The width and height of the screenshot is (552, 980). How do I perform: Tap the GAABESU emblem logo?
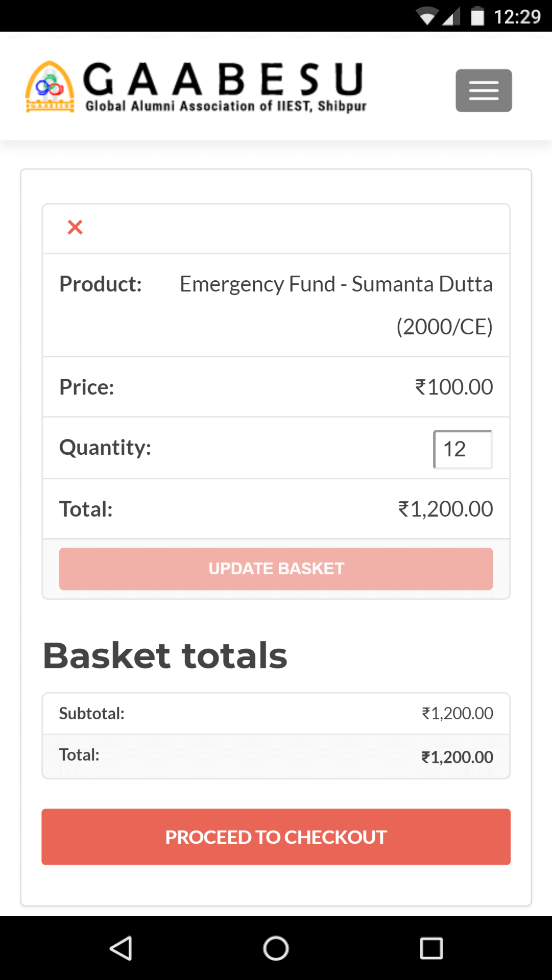pyautogui.click(x=50, y=87)
